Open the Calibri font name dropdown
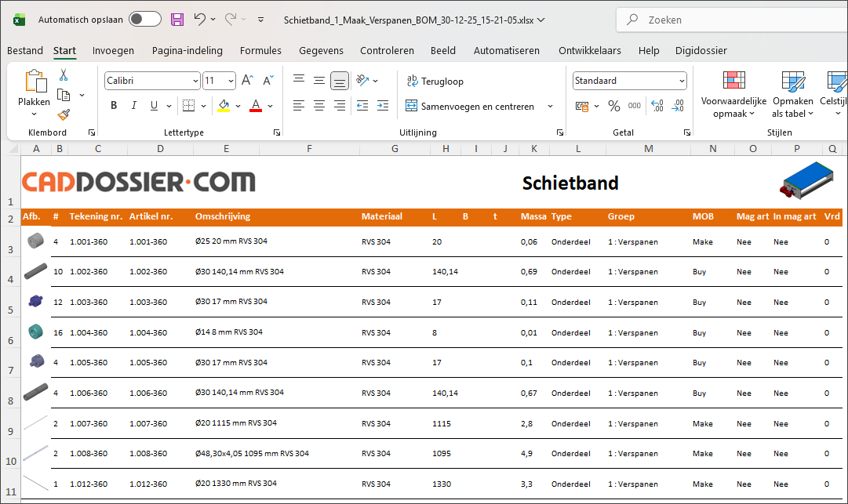This screenshot has height=504, width=848. pyautogui.click(x=195, y=81)
